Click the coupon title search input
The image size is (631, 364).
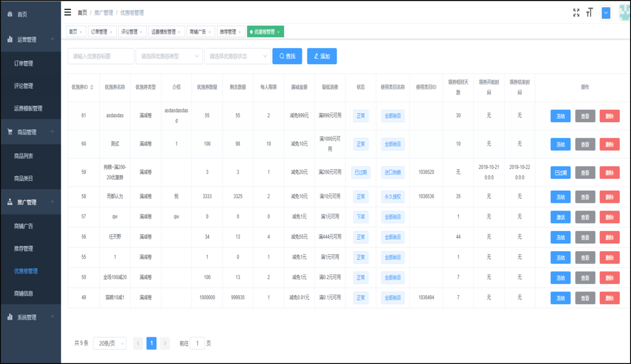point(101,56)
